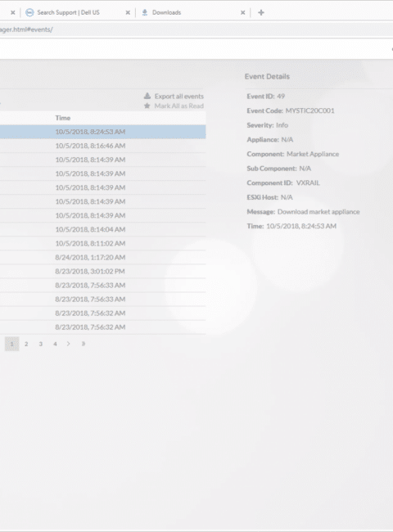
Task: Select event row 10/5/2018, 8:24:53 AM
Action: pos(102,132)
